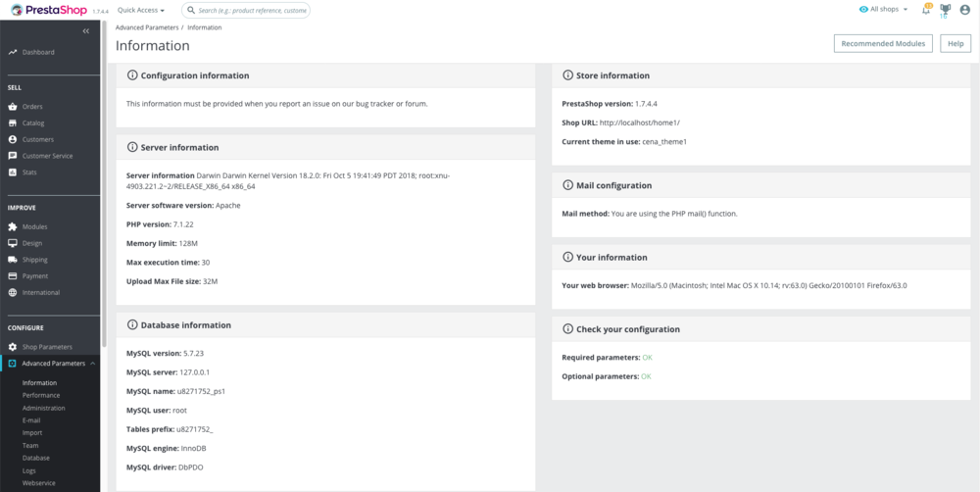
Task: Open the Quick Access dropdown
Action: pyautogui.click(x=141, y=10)
